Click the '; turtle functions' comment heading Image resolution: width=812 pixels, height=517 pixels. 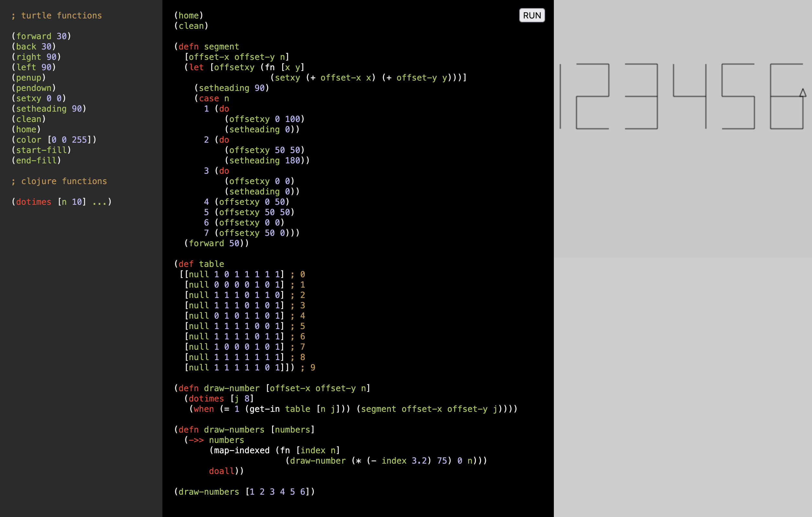56,16
